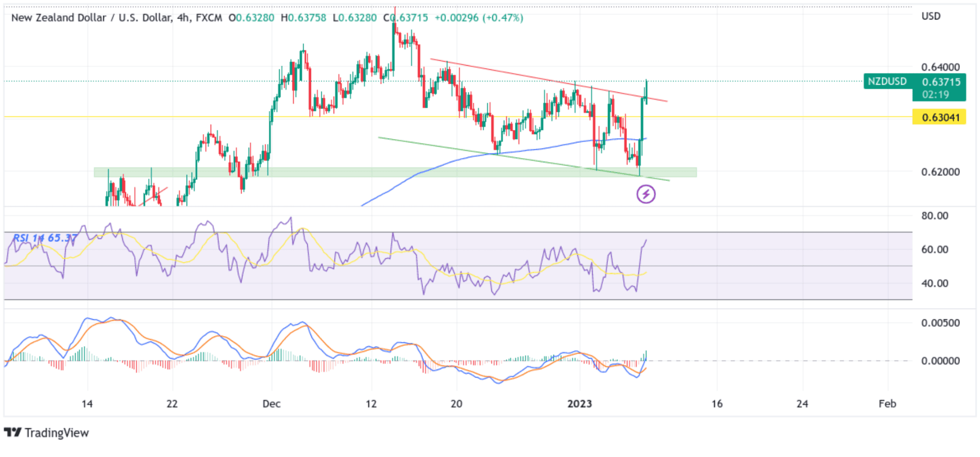Click the high price H0.63758 value

303,17
